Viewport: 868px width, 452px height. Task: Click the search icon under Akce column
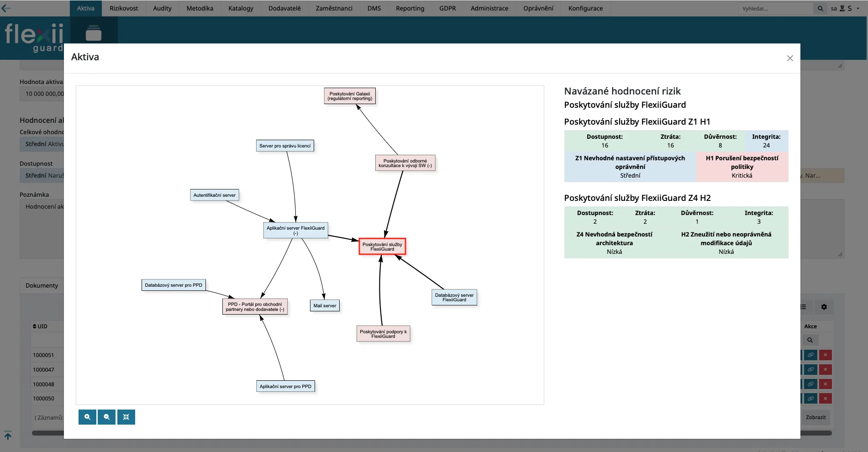tap(810, 340)
